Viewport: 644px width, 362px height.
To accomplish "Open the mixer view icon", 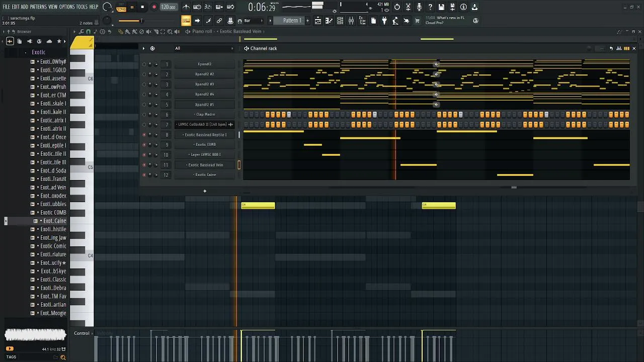I will click(351, 21).
